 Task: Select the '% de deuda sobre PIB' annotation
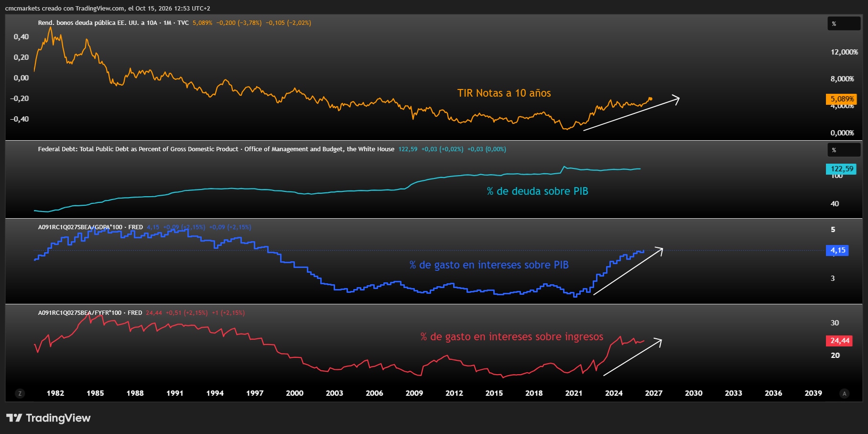point(537,191)
